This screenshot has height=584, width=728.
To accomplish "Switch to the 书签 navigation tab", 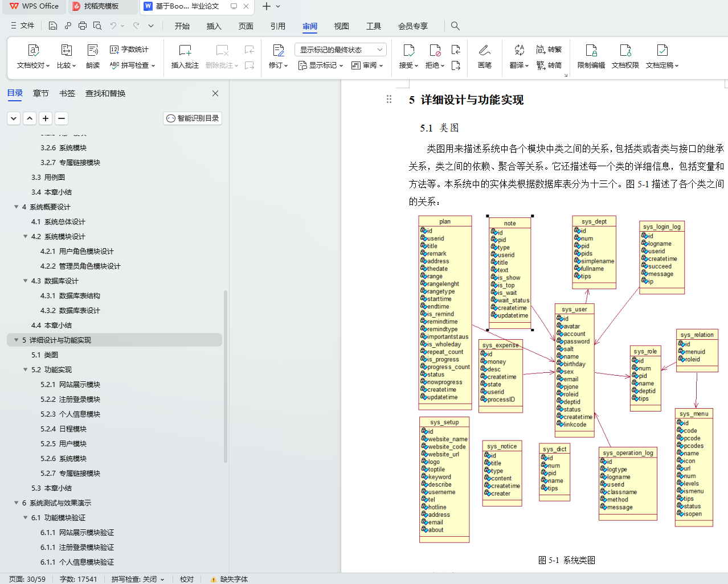I will click(67, 93).
